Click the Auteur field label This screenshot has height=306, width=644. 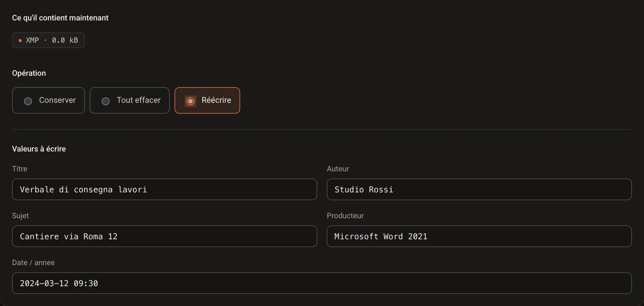tap(338, 169)
